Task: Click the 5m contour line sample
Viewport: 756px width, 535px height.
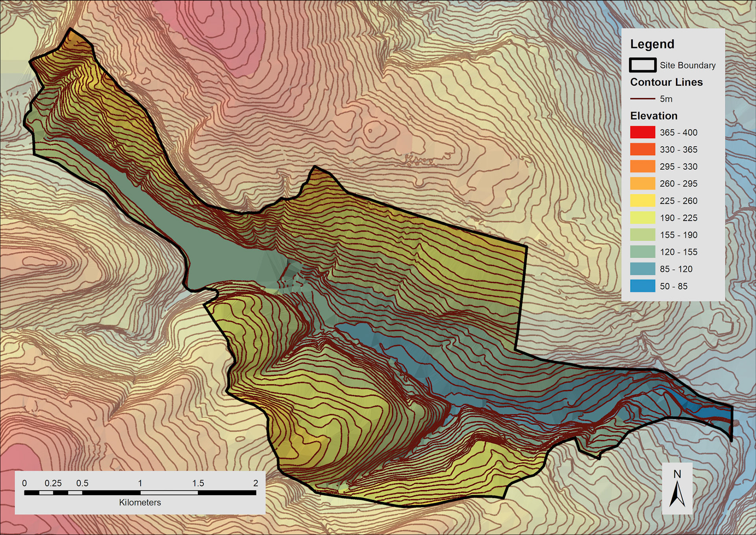Action: coord(643,98)
